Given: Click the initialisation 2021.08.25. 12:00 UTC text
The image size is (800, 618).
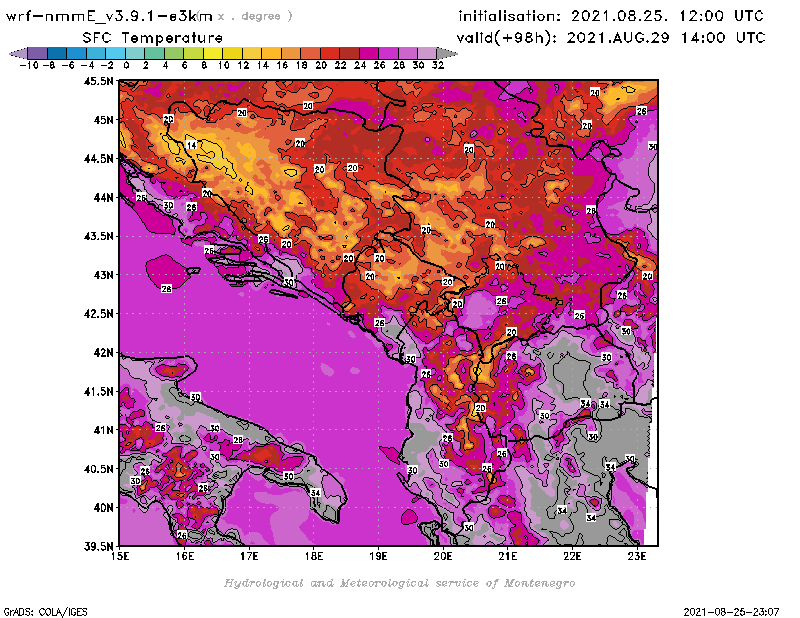Looking at the screenshot, I should point(611,16).
